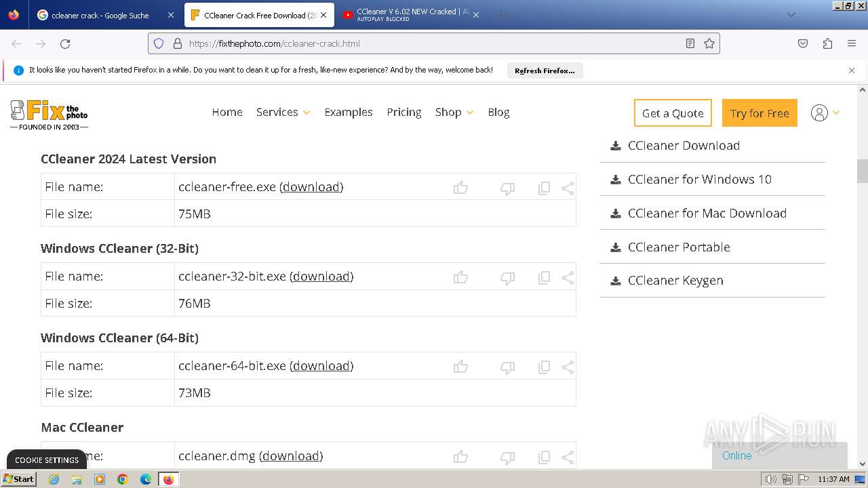Open Cookie Settings button
The width and height of the screenshot is (868, 488).
pyautogui.click(x=47, y=460)
